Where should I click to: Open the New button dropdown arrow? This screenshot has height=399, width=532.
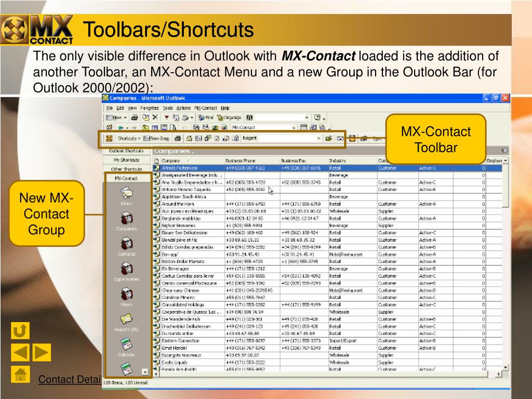tap(125, 117)
